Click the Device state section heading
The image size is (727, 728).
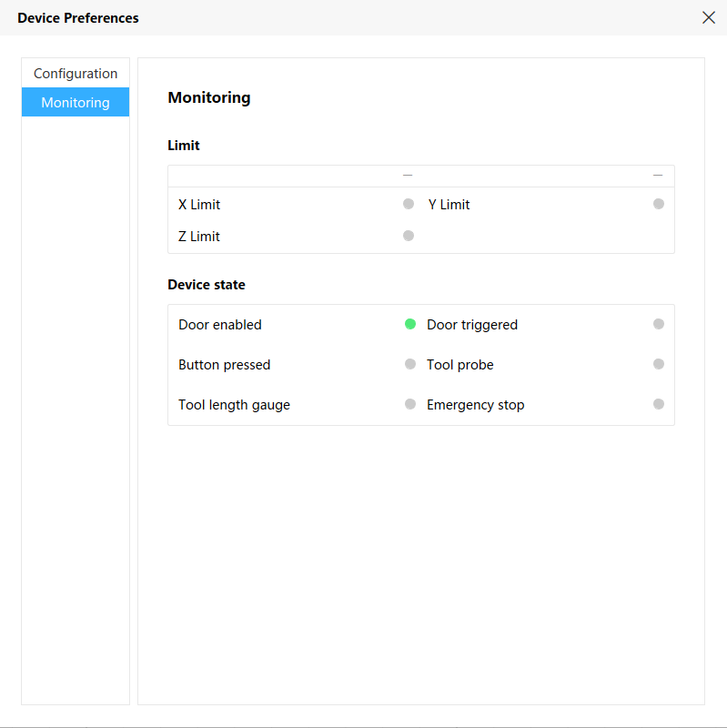[206, 284]
